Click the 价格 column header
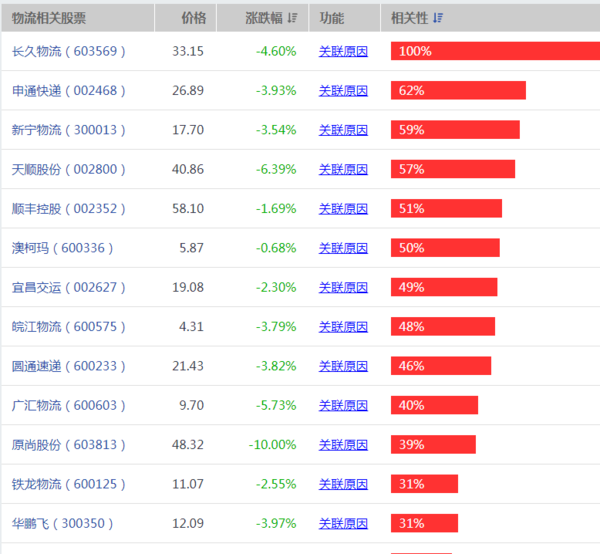This screenshot has height=554, width=600. (x=186, y=18)
